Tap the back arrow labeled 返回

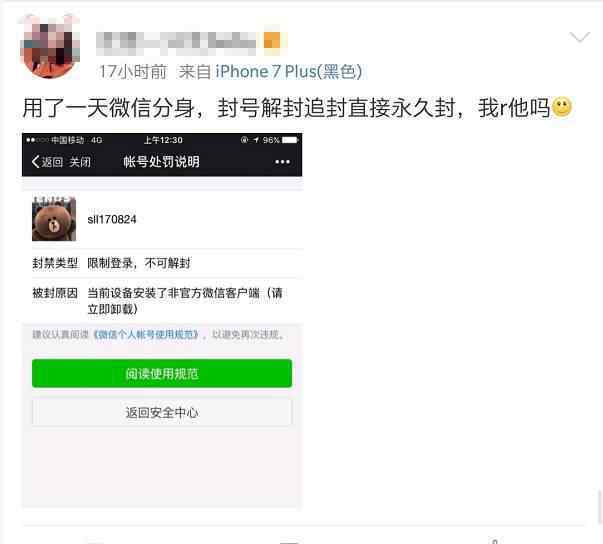click(x=47, y=161)
